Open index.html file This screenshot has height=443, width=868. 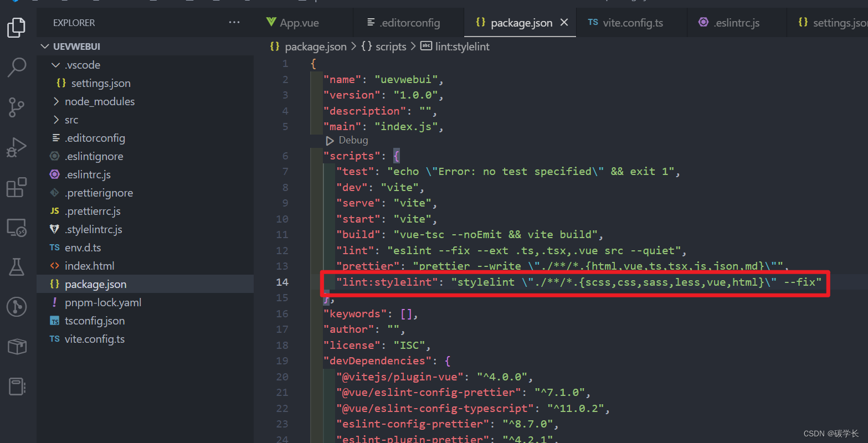pos(145,266)
